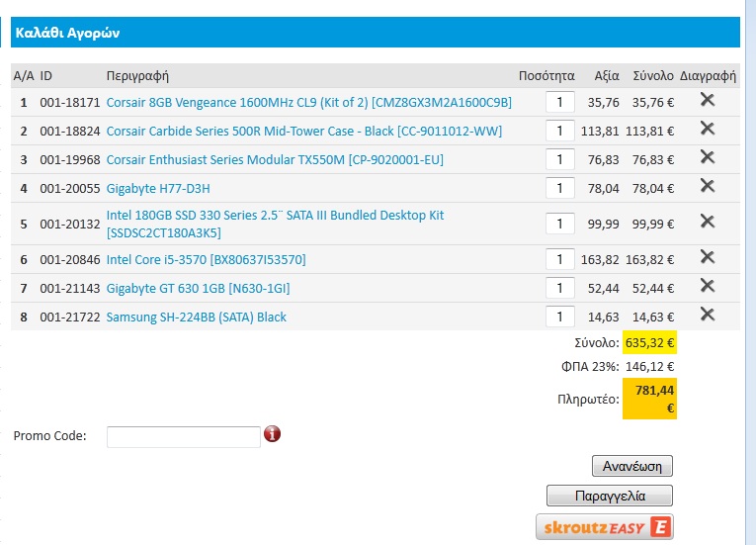Viewport: 756px width, 545px height.
Task: Select product ID 001-20055
Action: coord(70,188)
